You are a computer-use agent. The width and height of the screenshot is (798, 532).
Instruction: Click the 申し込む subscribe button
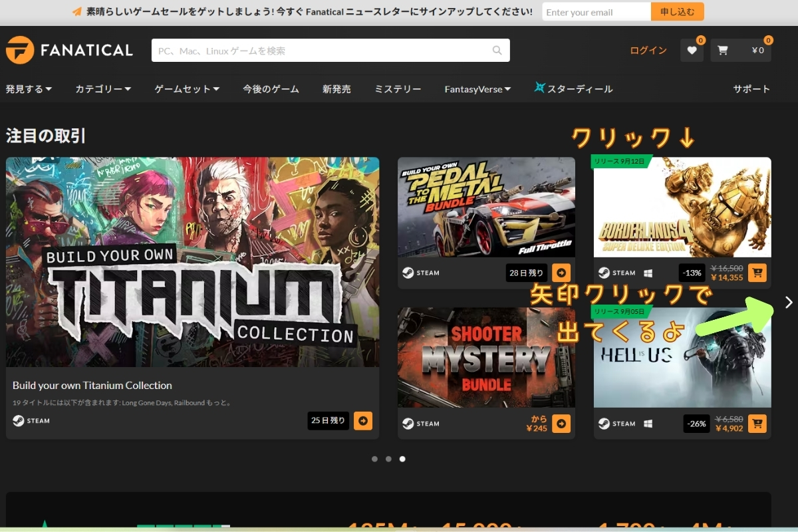(x=678, y=12)
